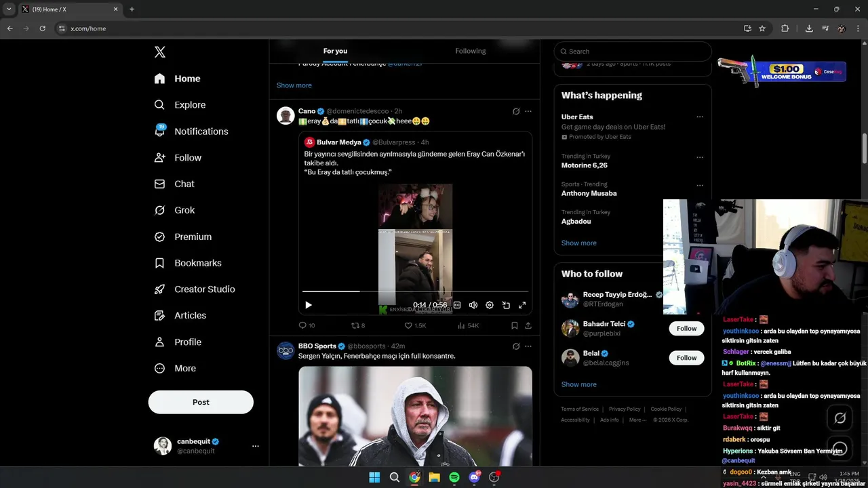Screen dimensions: 868x488
Task: Open Chat from the sidebar
Action: [x=174, y=184]
